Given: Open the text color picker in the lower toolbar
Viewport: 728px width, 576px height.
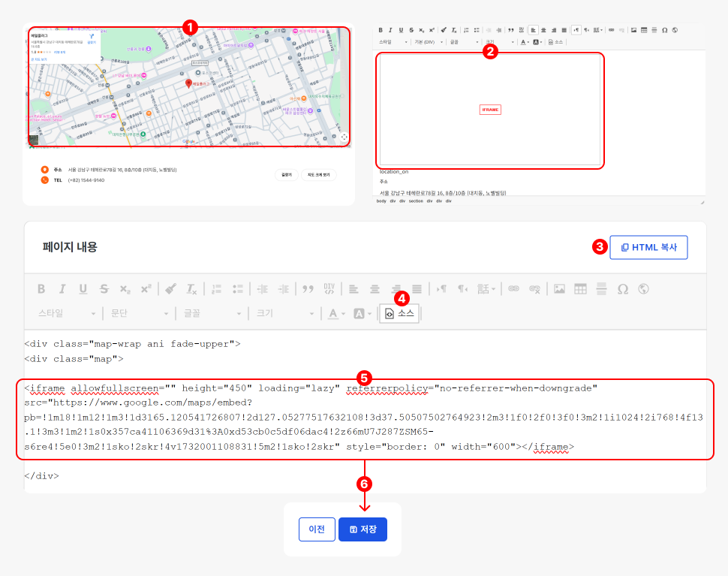Looking at the screenshot, I should click(336, 314).
